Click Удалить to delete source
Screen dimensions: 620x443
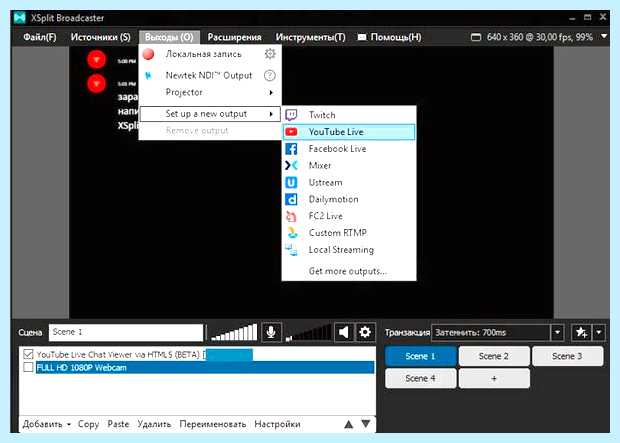coord(154,424)
